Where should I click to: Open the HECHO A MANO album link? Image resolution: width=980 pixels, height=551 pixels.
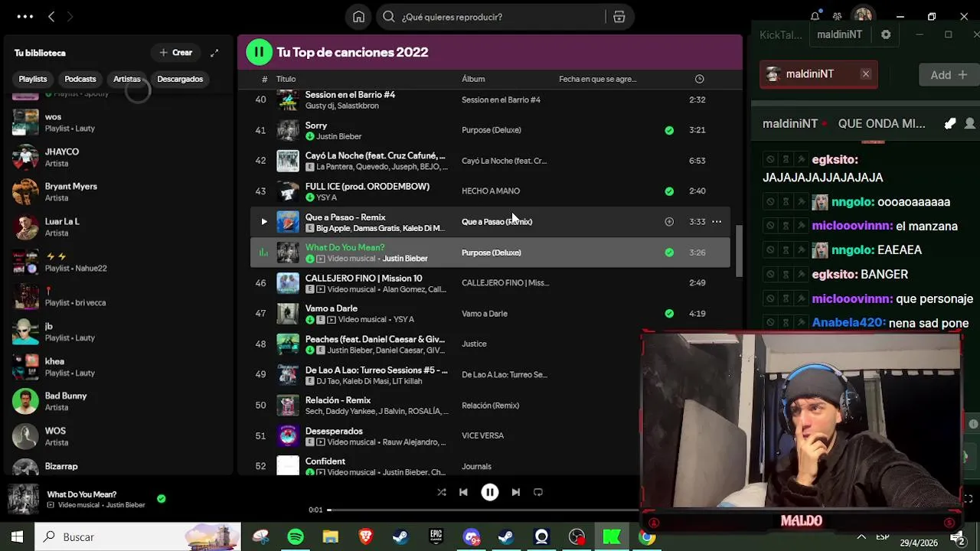pos(491,191)
